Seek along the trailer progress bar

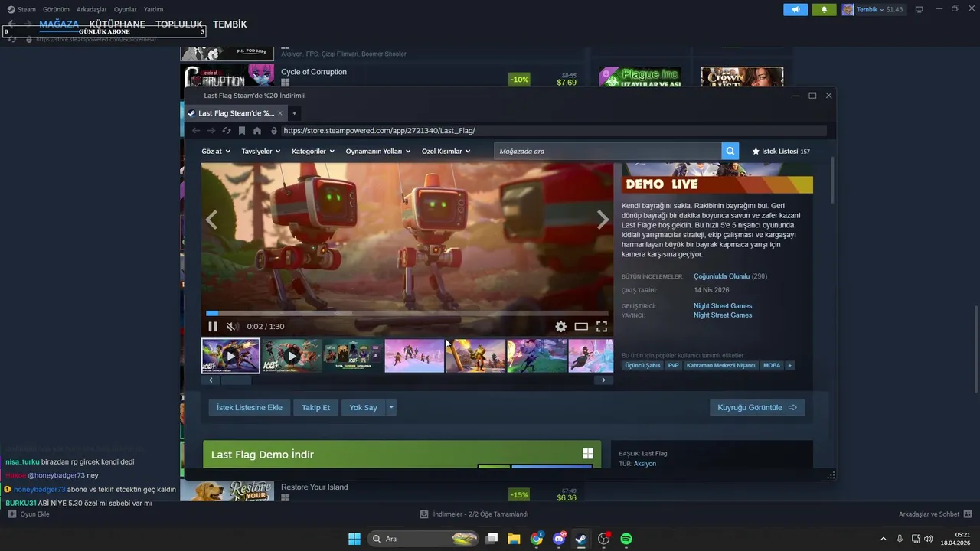coord(407,313)
